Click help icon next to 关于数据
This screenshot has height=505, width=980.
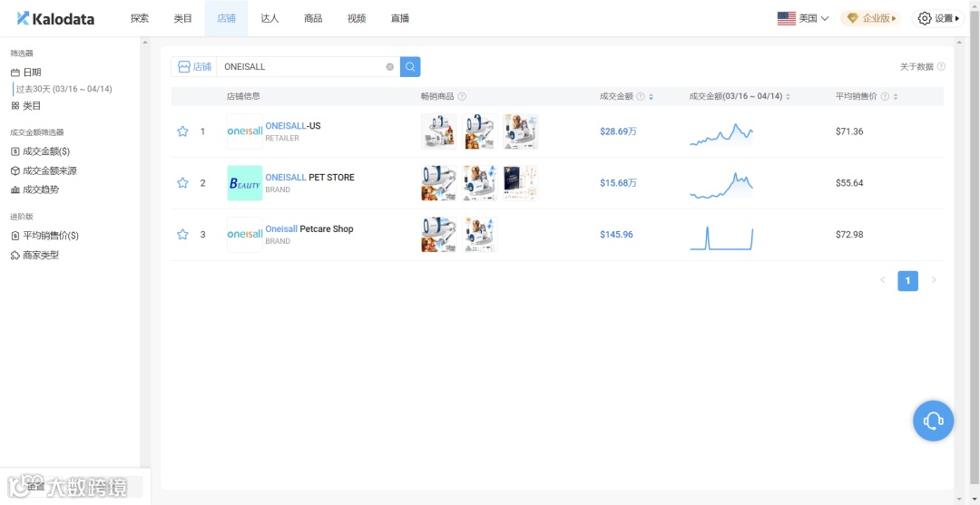941,67
